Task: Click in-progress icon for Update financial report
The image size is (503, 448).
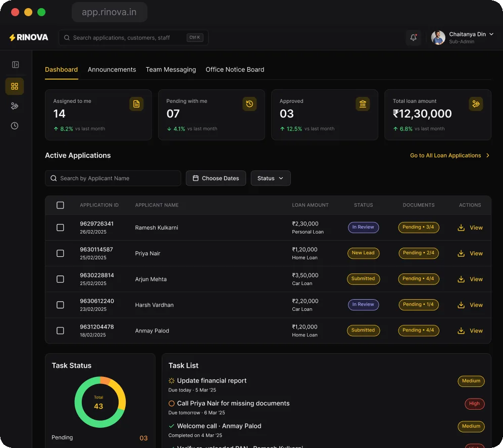Action: (172, 381)
